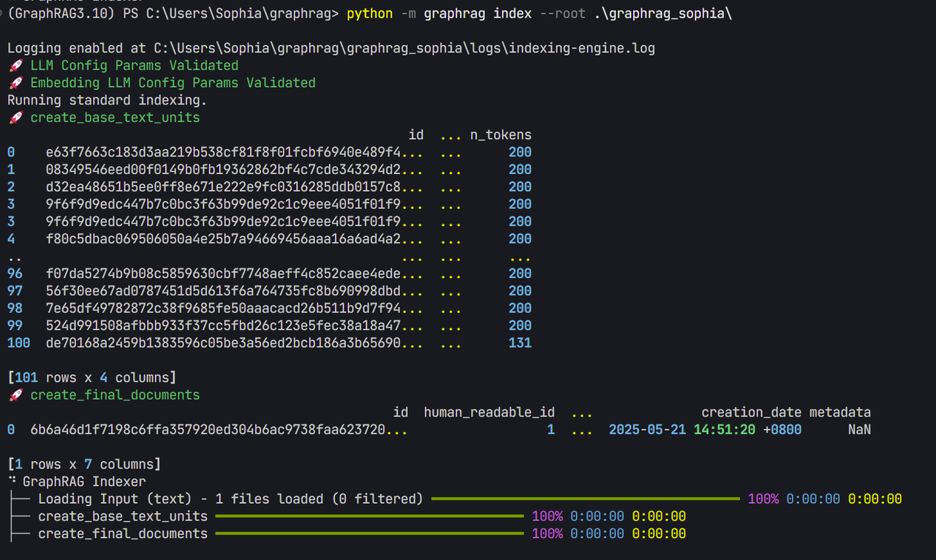Click the n_tokens column header

click(x=501, y=135)
